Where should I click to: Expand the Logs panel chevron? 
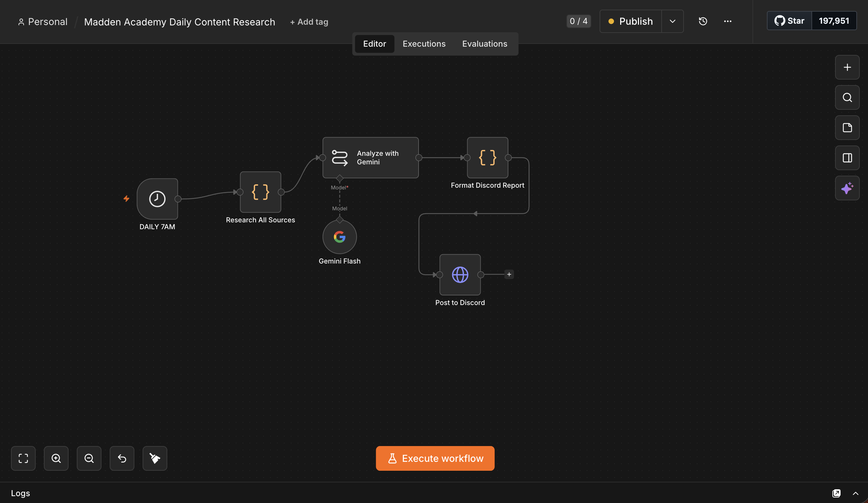tap(855, 493)
